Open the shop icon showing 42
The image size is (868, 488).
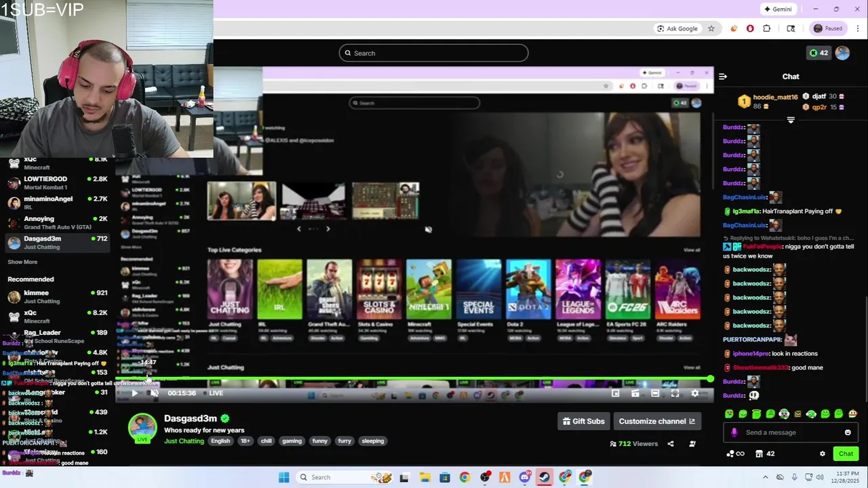pyautogui.click(x=765, y=454)
